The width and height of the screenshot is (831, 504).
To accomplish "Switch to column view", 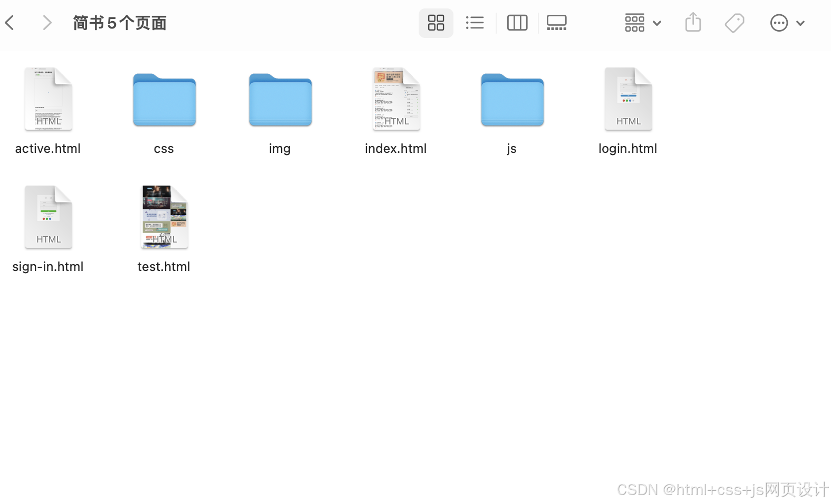I will [517, 23].
